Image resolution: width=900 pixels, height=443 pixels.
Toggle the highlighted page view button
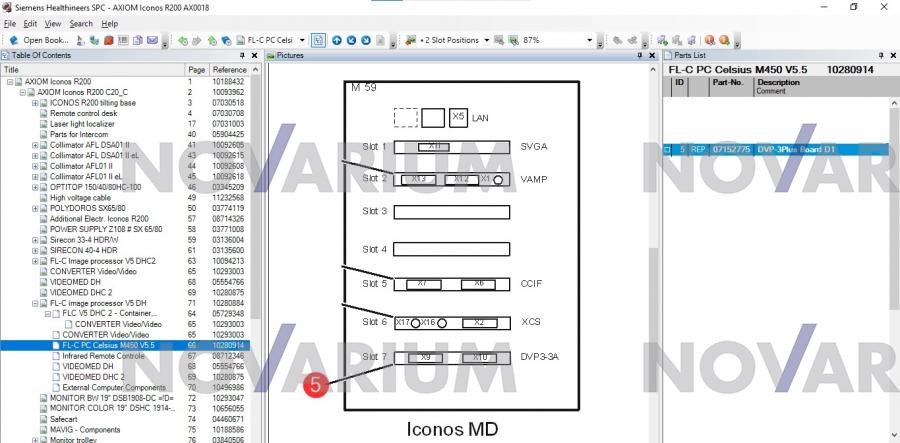tap(317, 40)
